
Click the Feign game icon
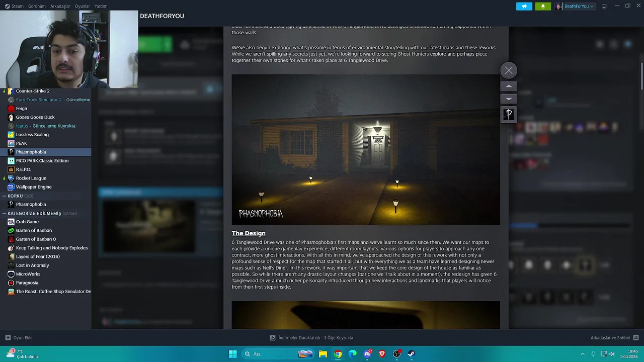[11, 108]
